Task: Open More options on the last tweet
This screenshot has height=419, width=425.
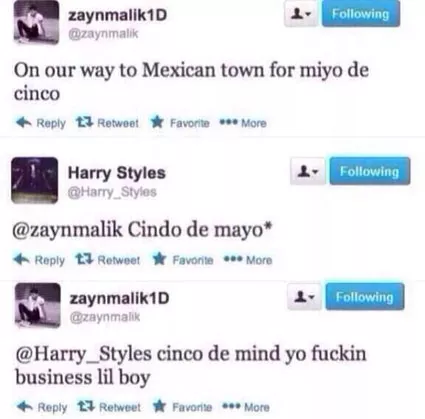Action: tap(246, 407)
